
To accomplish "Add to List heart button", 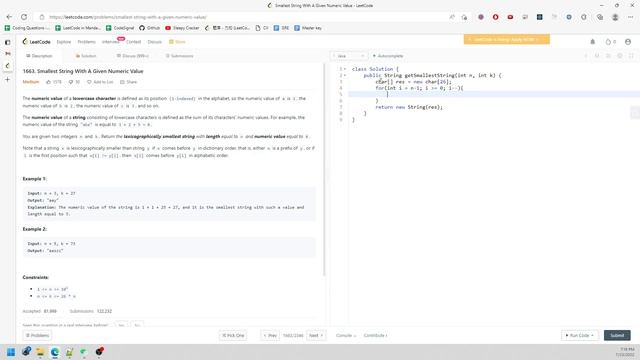I will pos(100,82).
